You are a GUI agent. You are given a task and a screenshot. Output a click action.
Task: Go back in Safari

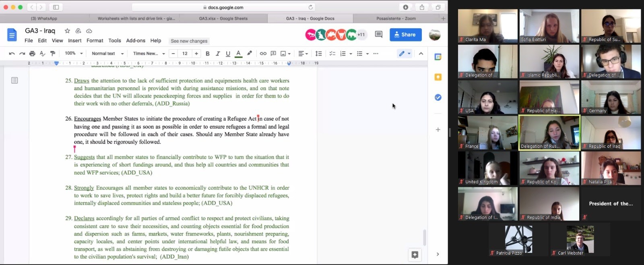pos(32,7)
